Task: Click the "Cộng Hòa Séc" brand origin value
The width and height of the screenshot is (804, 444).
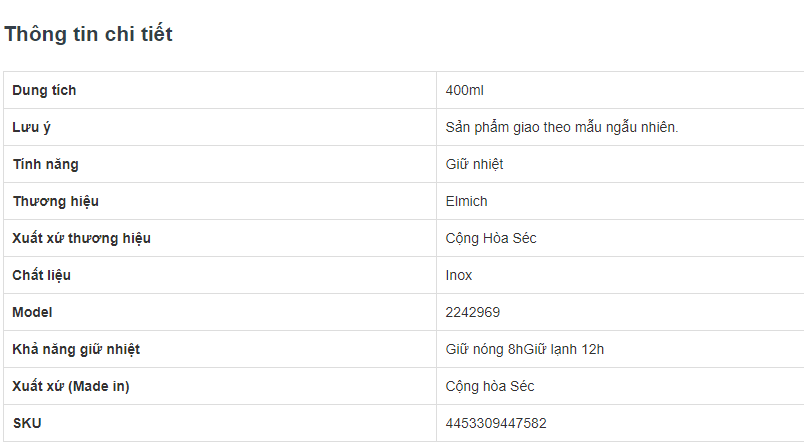Action: pyautogui.click(x=491, y=239)
